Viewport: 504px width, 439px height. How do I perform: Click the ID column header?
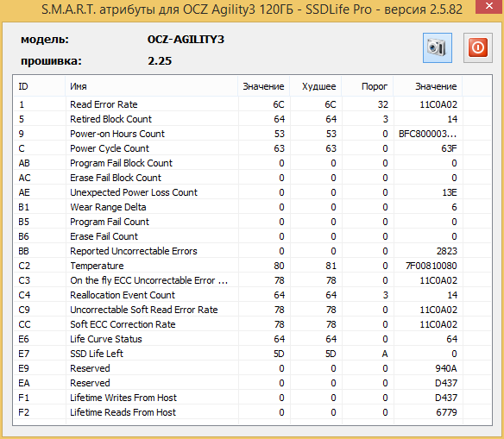pyautogui.click(x=39, y=86)
